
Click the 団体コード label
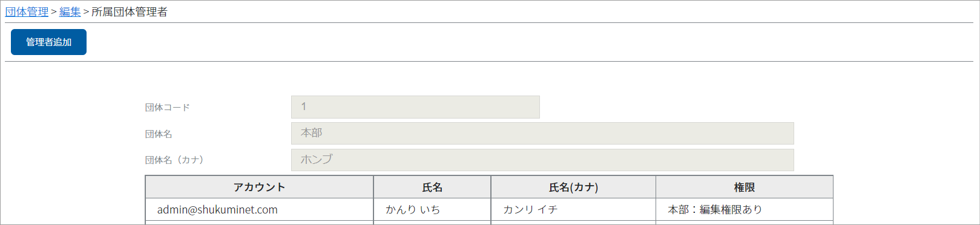tap(168, 108)
